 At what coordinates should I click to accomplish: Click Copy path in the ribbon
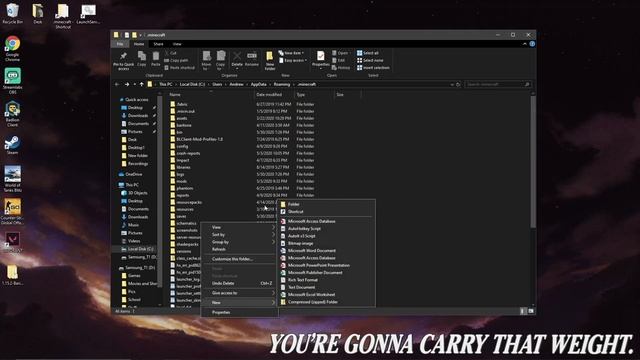[x=176, y=60]
